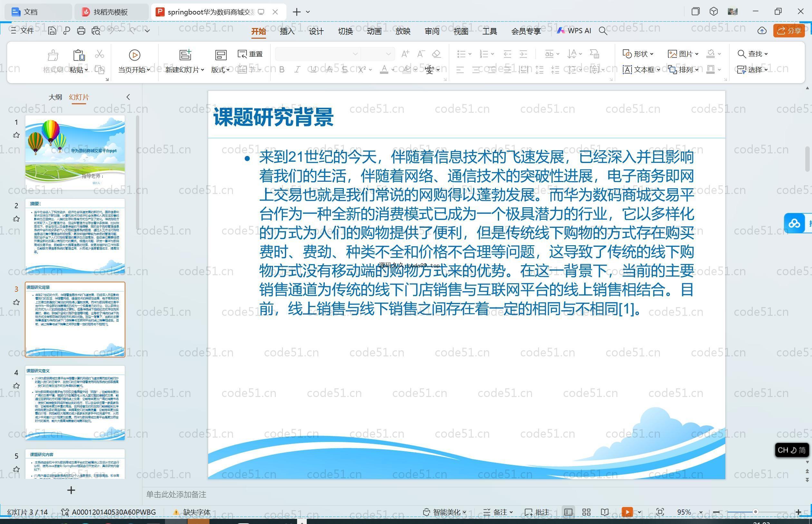This screenshot has width=812, height=524.
Task: Toggle align left for paragraph
Action: pos(460,70)
